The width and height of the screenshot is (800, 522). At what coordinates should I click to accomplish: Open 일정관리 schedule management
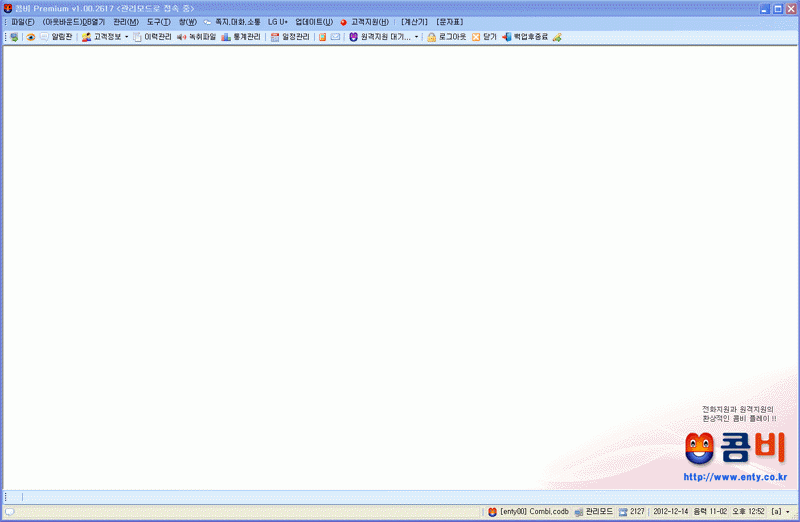click(x=295, y=37)
